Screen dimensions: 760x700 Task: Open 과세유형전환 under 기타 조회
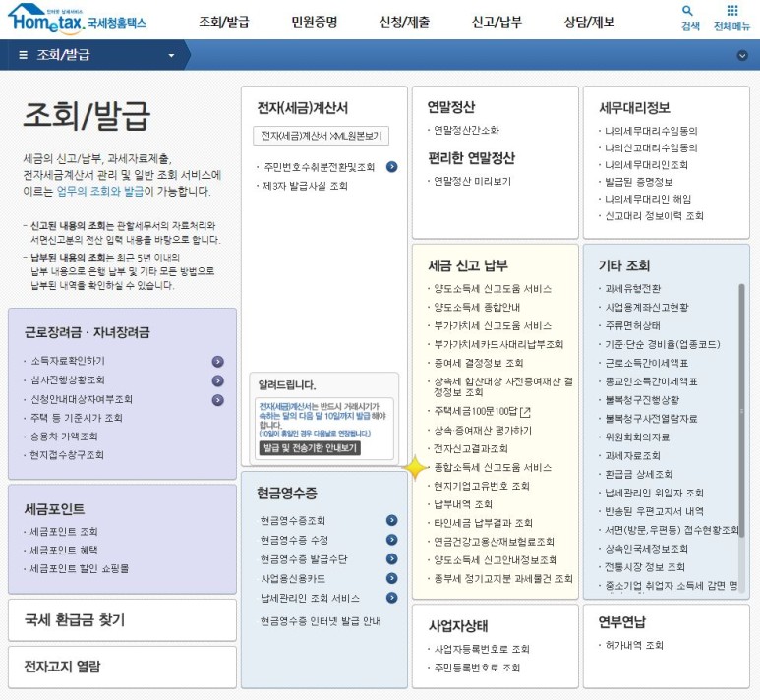(x=632, y=289)
